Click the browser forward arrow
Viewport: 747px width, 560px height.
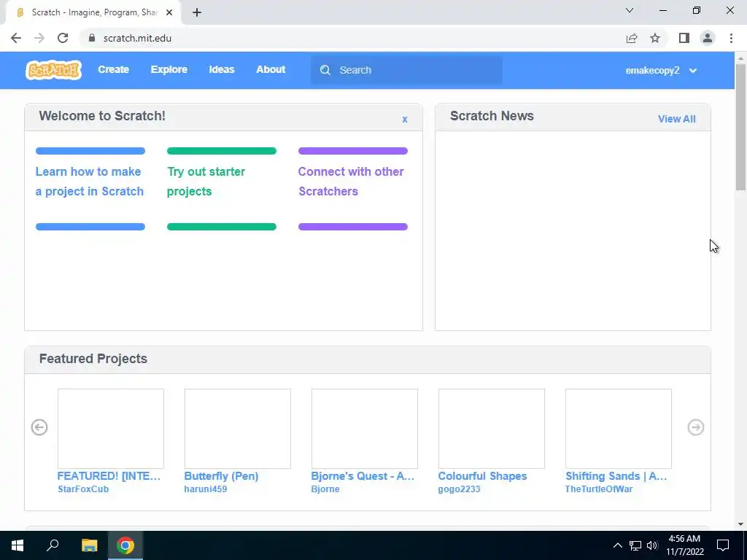pyautogui.click(x=39, y=38)
